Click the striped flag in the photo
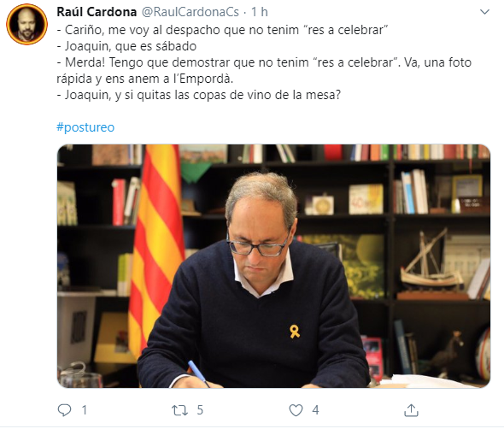Screen dimensions: 504x429 pyautogui.click(x=155, y=251)
